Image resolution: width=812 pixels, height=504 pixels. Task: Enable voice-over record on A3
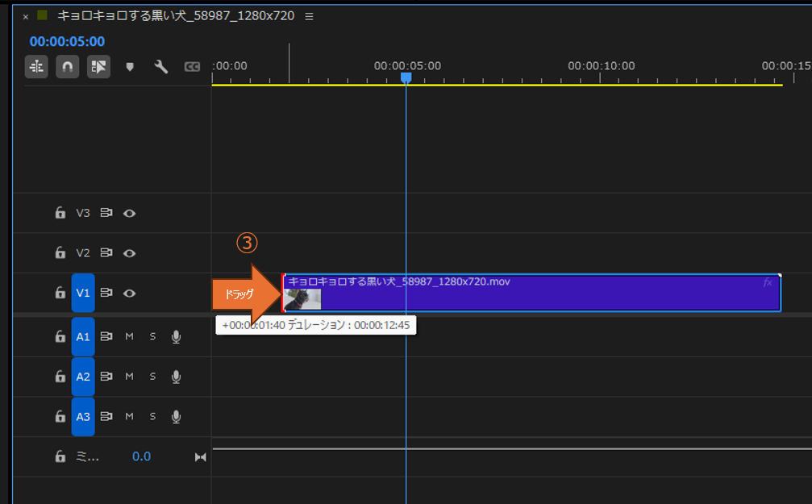176,417
